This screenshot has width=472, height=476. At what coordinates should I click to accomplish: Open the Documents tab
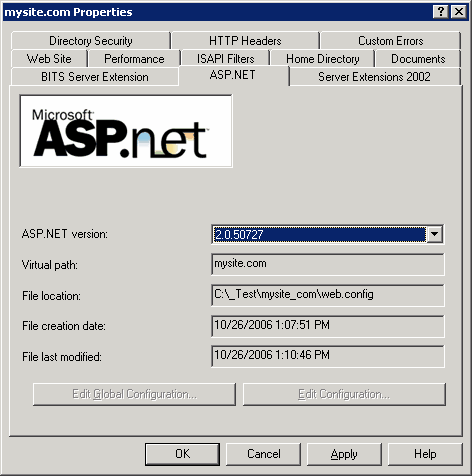418,59
